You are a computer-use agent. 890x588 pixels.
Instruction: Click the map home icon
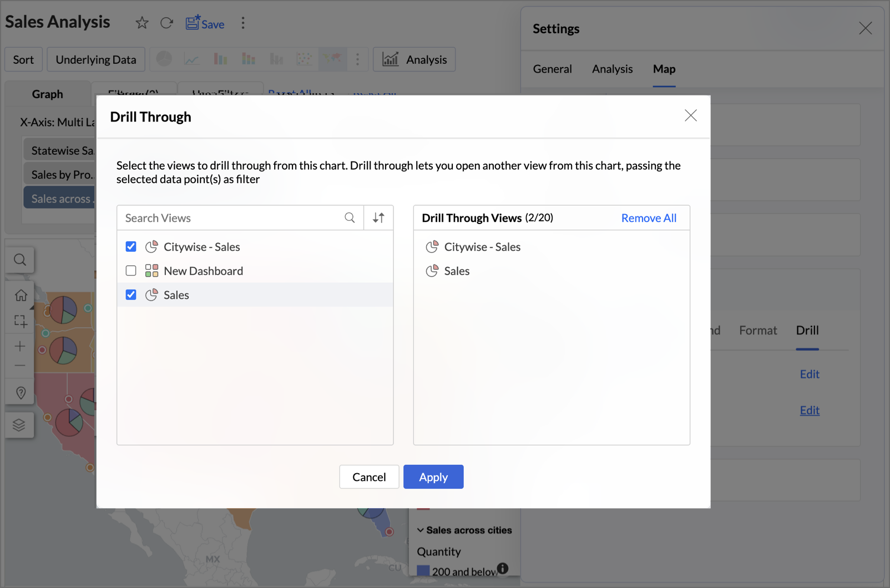tap(21, 295)
